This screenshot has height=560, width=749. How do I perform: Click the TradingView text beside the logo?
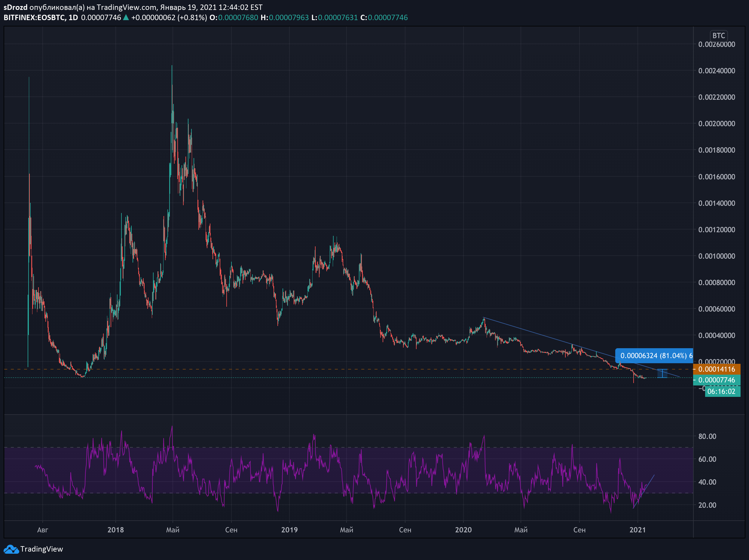tap(42, 549)
